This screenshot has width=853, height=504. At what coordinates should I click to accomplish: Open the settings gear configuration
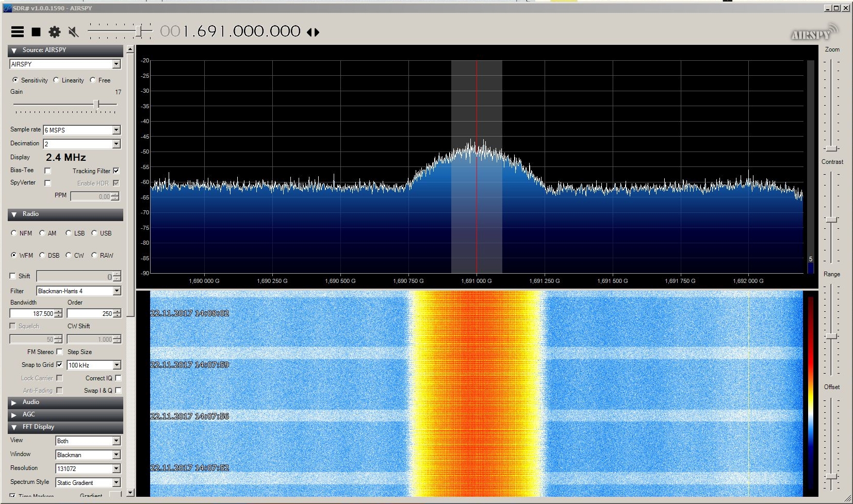pyautogui.click(x=55, y=32)
